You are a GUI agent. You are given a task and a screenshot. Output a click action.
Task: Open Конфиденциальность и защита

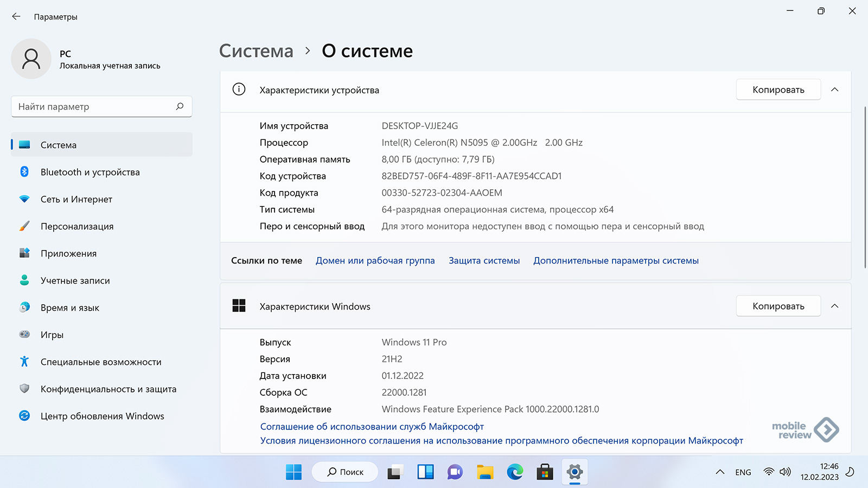[102, 389]
